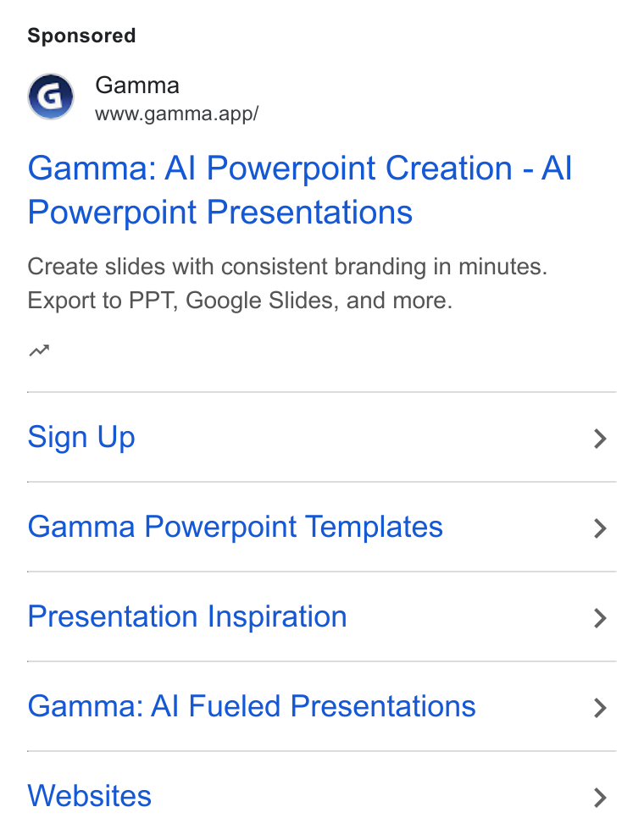This screenshot has width=644, height=840.
Task: Open the Sign Up sitelink
Action: click(x=81, y=437)
